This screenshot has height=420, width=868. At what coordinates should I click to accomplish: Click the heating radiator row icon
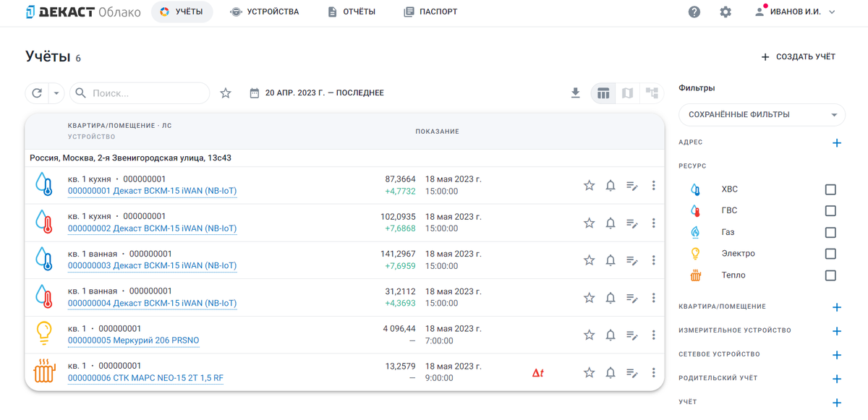44,372
